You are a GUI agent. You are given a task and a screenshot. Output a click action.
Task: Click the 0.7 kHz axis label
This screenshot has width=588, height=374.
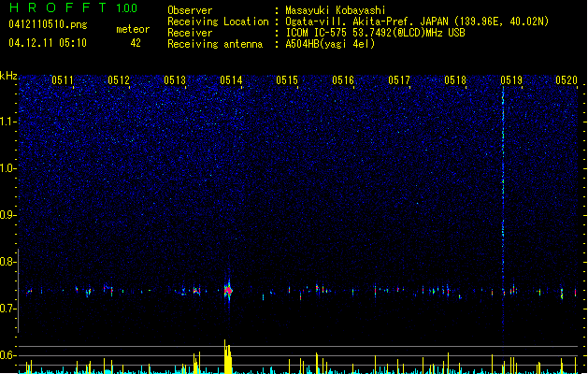click(x=8, y=309)
